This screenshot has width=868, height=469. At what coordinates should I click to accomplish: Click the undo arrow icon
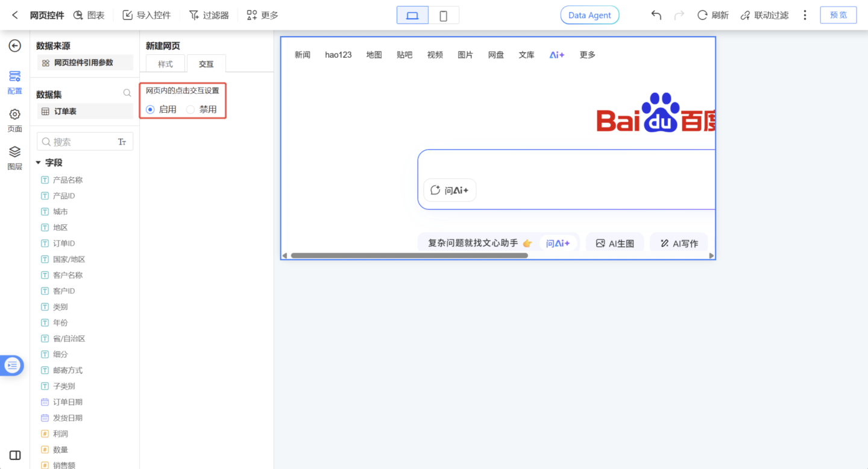(656, 15)
